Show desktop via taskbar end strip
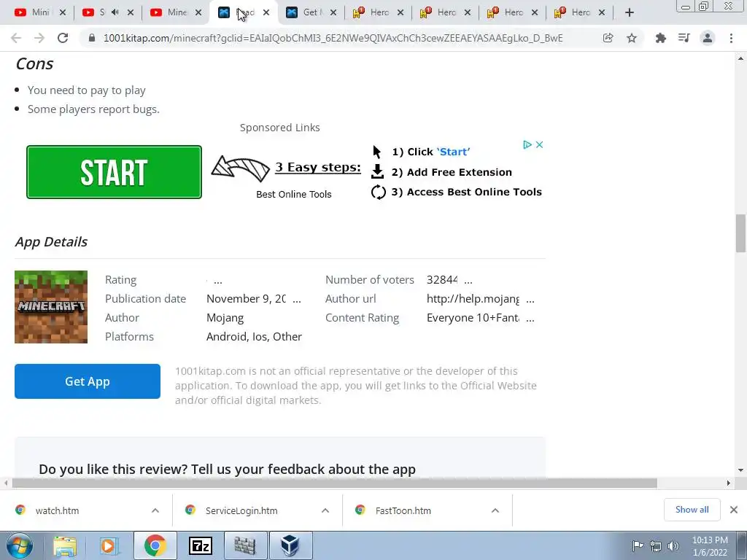 pos(743,545)
